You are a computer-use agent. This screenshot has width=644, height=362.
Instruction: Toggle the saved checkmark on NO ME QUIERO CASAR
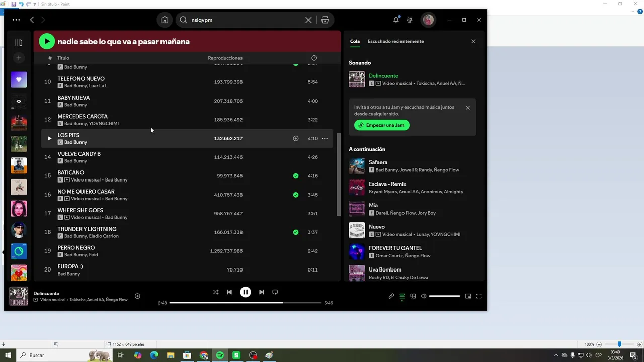(x=296, y=195)
